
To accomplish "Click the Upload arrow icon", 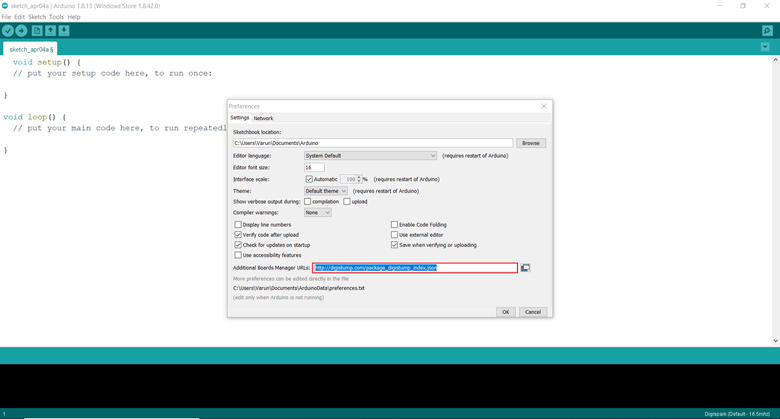I will [21, 31].
